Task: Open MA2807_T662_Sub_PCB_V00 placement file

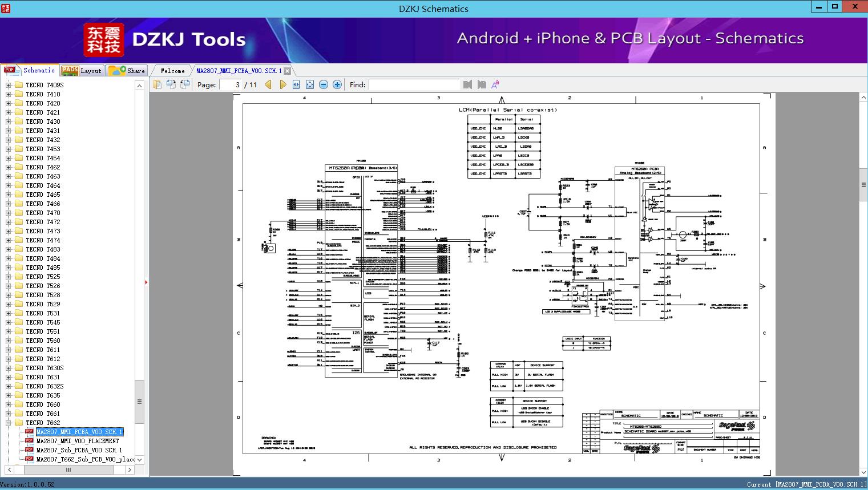Action: 86,459
